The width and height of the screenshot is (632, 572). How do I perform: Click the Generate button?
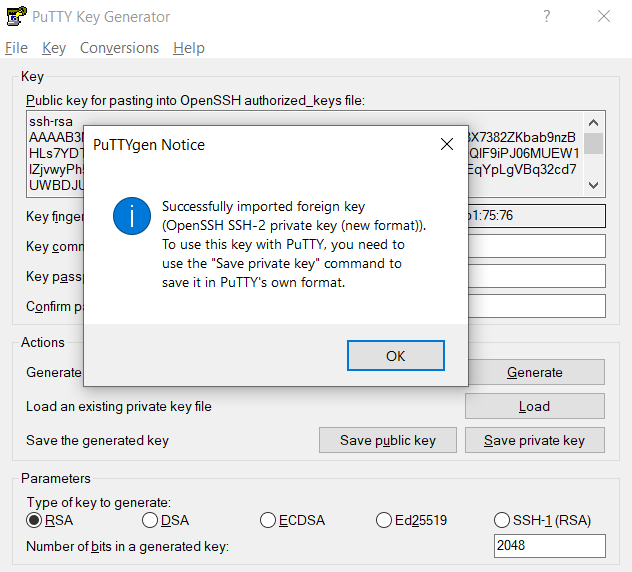pyautogui.click(x=534, y=372)
